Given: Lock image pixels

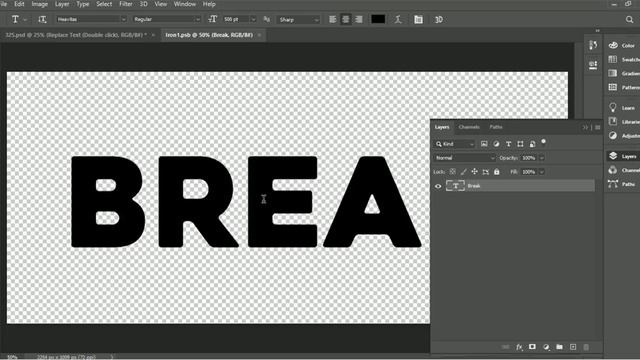Looking at the screenshot, I should tap(464, 172).
